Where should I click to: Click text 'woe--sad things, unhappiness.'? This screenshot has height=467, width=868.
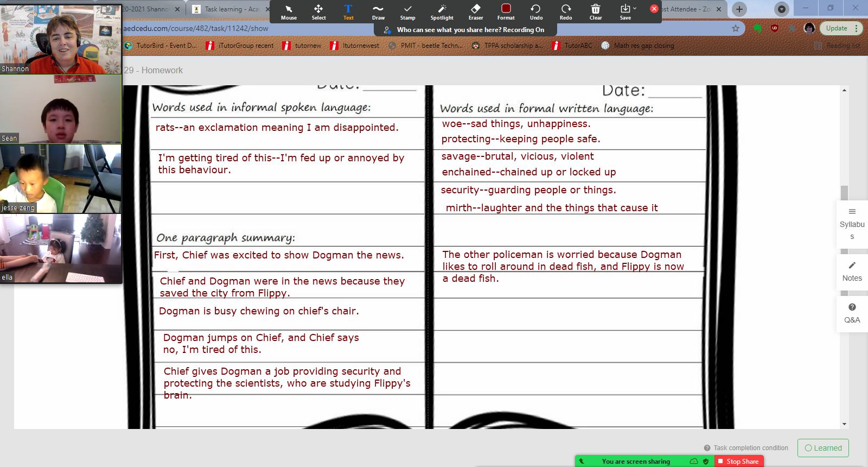click(516, 124)
